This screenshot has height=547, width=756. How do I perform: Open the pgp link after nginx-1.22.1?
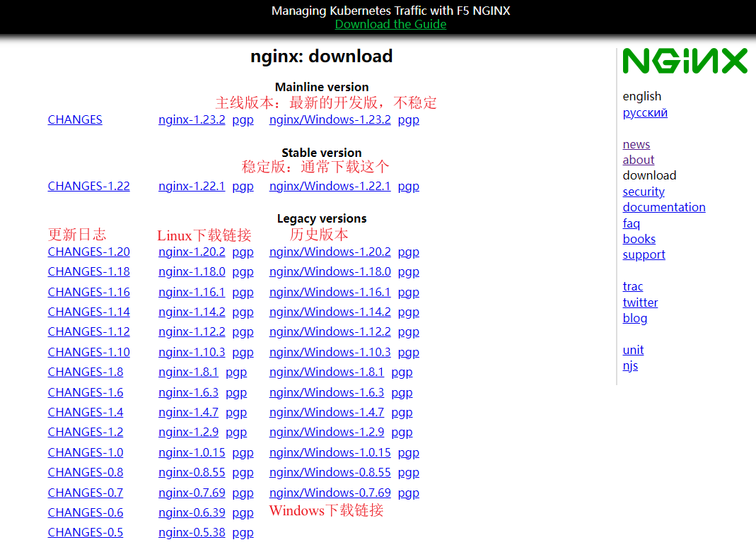click(243, 186)
